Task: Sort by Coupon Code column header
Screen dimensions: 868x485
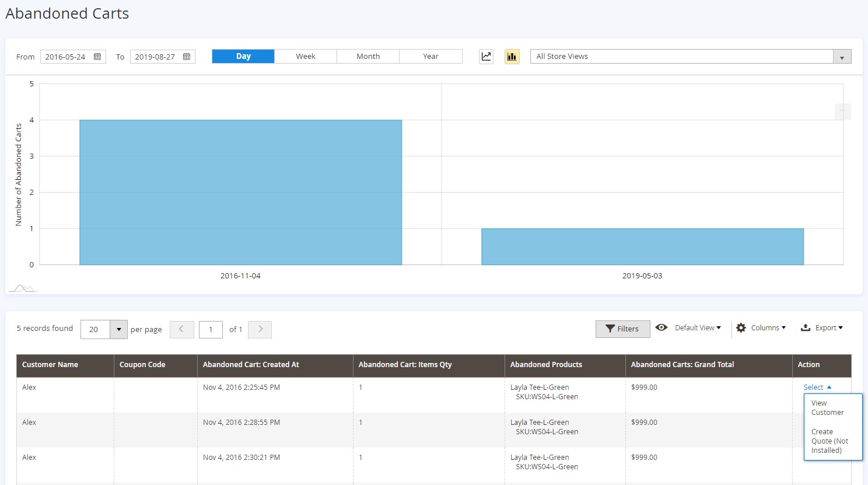Action: click(x=155, y=365)
